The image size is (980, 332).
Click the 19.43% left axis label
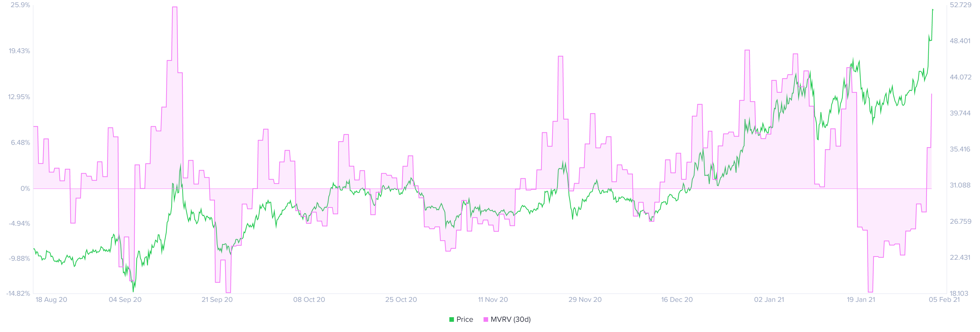pos(19,51)
